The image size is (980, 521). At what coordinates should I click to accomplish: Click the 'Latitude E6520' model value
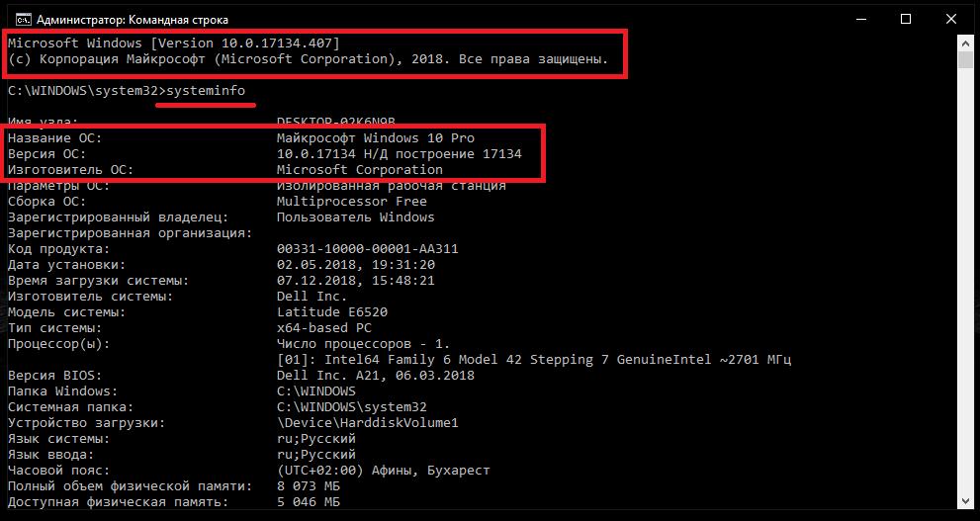[x=332, y=312]
